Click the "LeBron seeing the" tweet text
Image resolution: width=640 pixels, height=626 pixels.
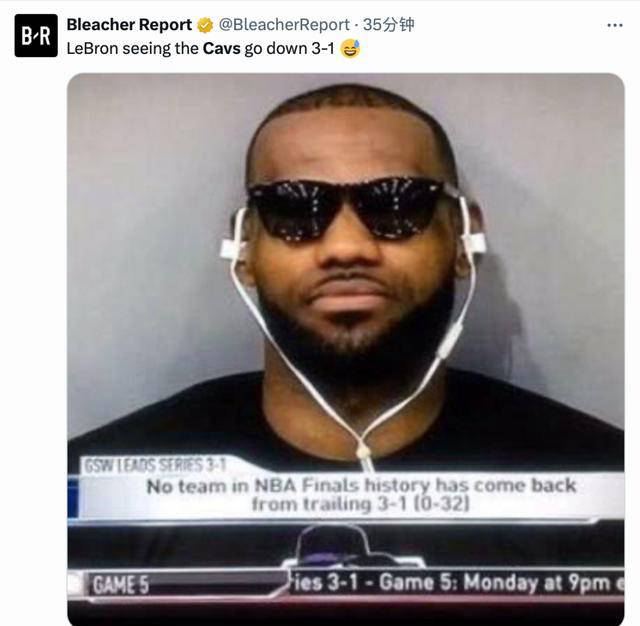tap(133, 49)
